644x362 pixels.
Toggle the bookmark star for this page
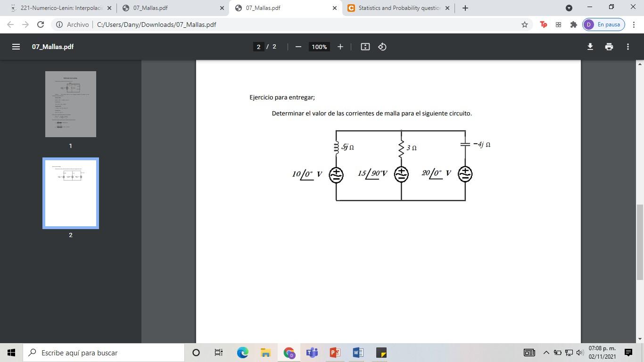[x=524, y=25]
